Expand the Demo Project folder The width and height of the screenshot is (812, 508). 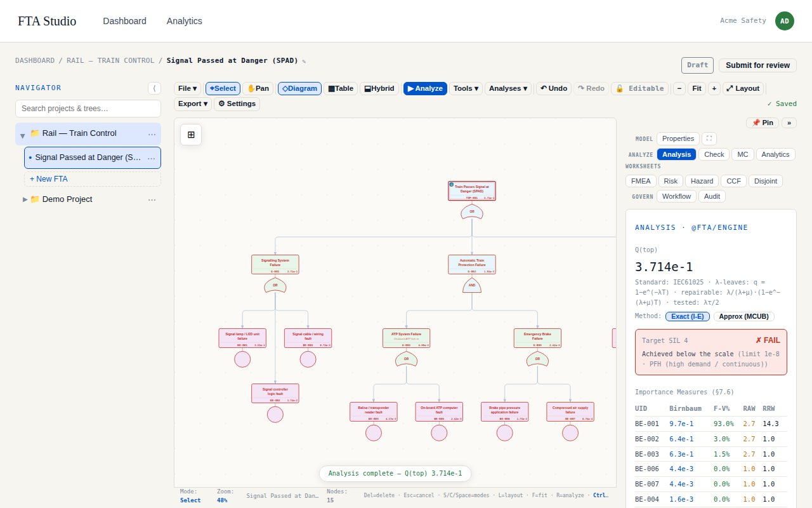pos(25,199)
